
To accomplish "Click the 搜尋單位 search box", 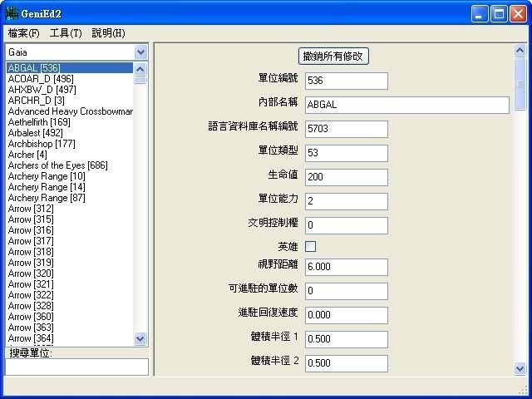I will (77, 367).
